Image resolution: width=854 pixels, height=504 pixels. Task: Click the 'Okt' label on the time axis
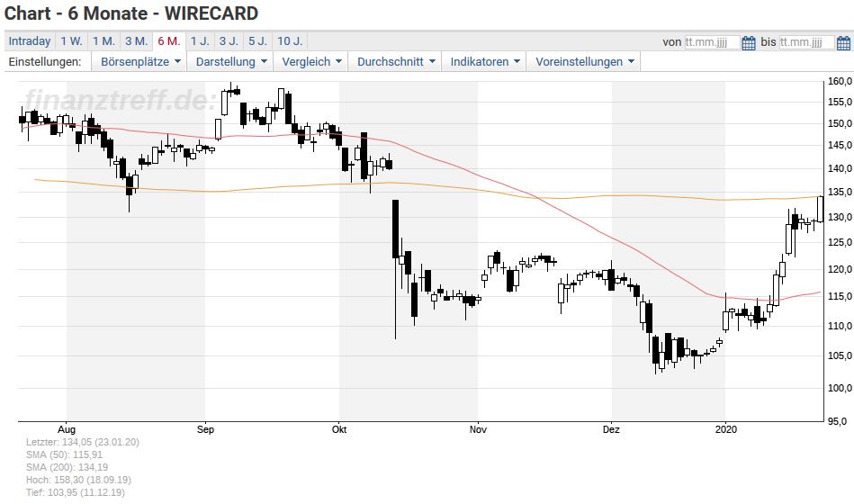[339, 429]
